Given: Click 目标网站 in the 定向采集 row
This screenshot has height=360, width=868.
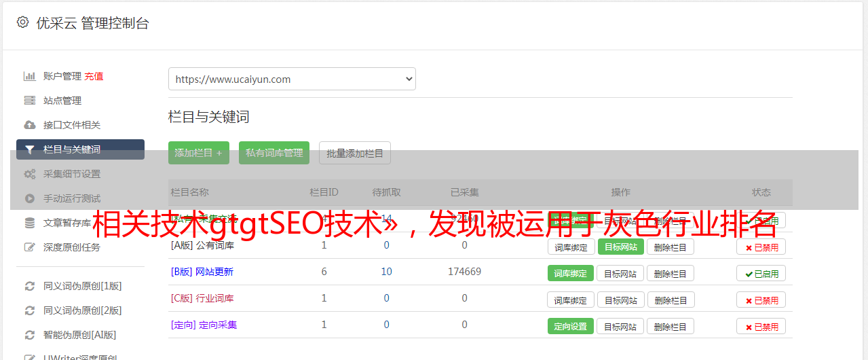Looking at the screenshot, I should [621, 326].
